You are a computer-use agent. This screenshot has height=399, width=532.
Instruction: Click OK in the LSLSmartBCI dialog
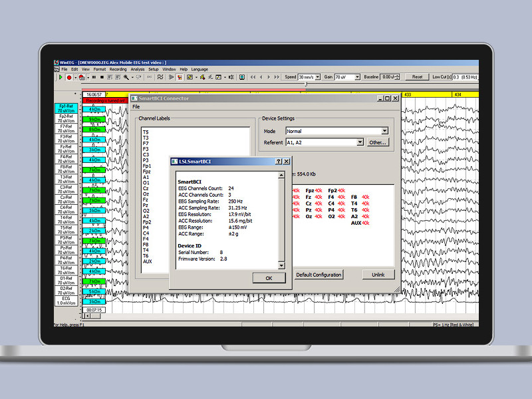[269, 277]
